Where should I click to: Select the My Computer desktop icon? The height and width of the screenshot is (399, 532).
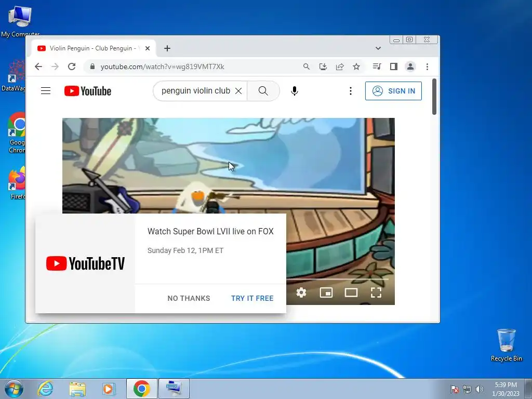20,21
